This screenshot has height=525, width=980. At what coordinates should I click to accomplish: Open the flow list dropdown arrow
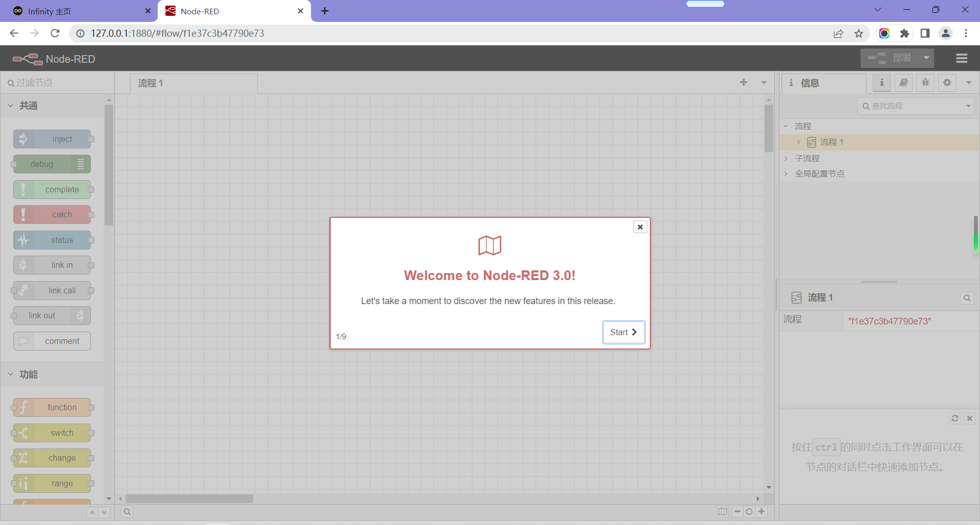pos(764,83)
